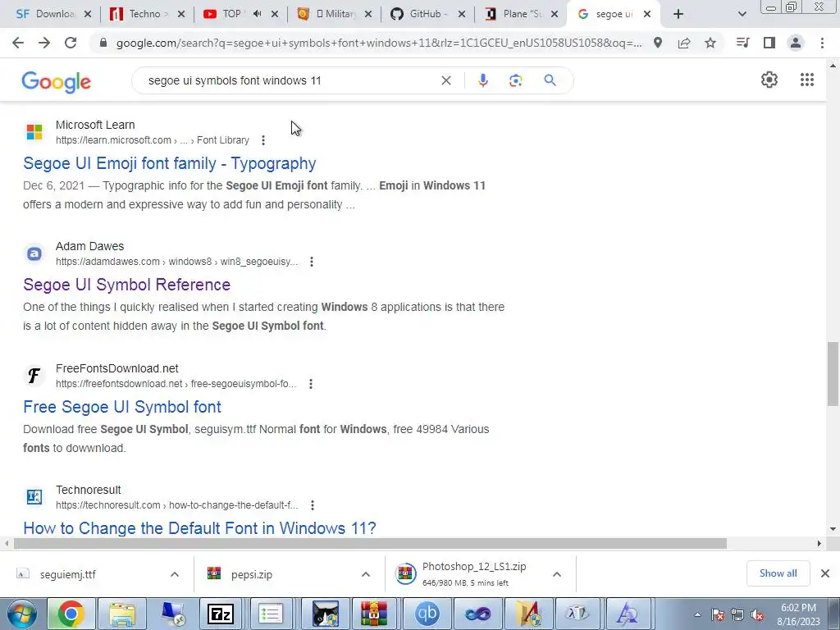Open Segoe UI Symbol Reference result

(126, 285)
